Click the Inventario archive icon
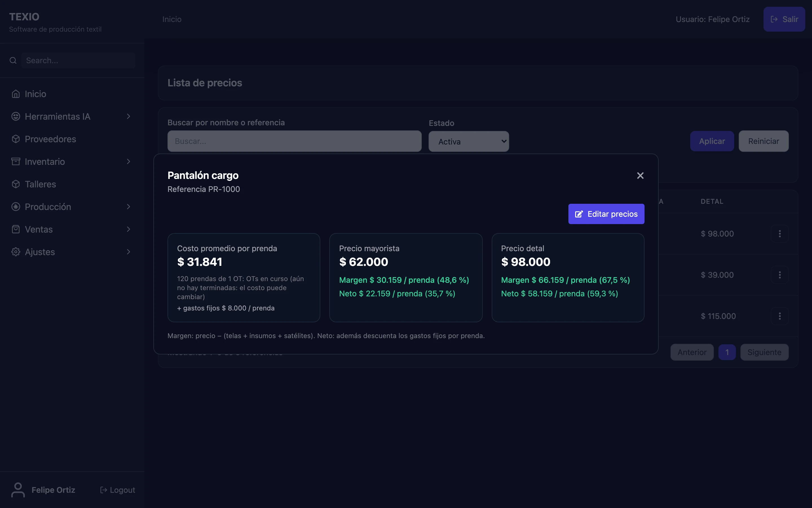The image size is (812, 508). click(x=16, y=162)
